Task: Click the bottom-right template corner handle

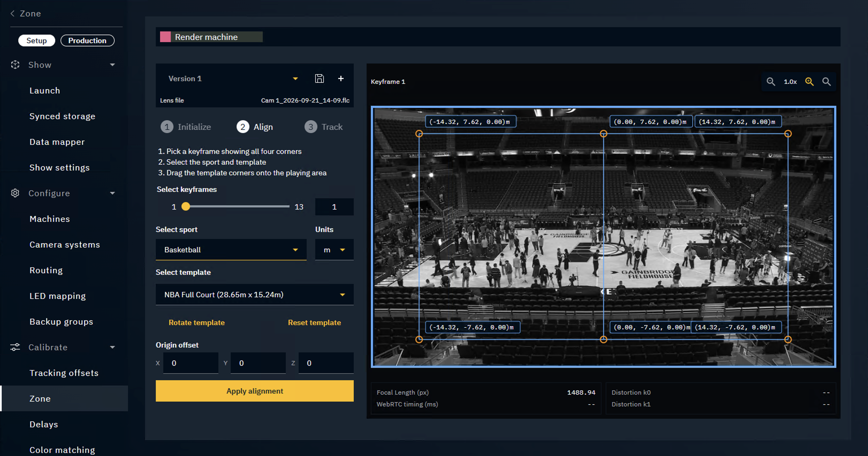Action: (788, 339)
